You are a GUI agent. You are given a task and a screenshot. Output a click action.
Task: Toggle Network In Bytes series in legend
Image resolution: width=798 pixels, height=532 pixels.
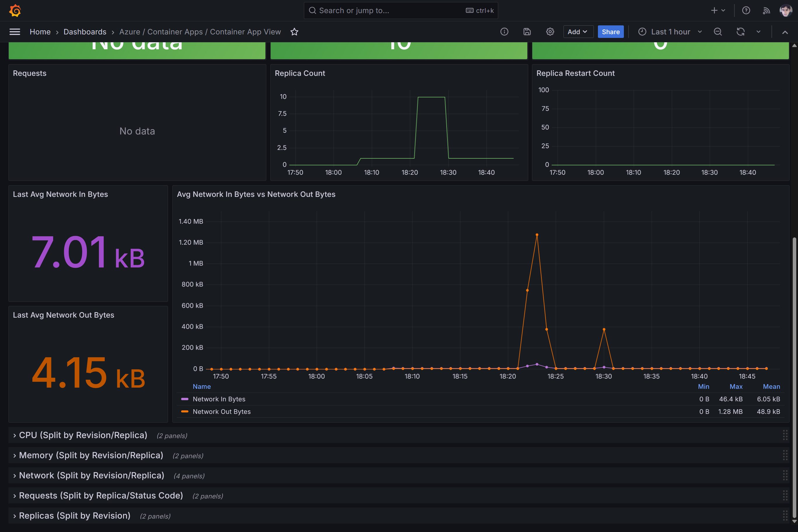219,399
